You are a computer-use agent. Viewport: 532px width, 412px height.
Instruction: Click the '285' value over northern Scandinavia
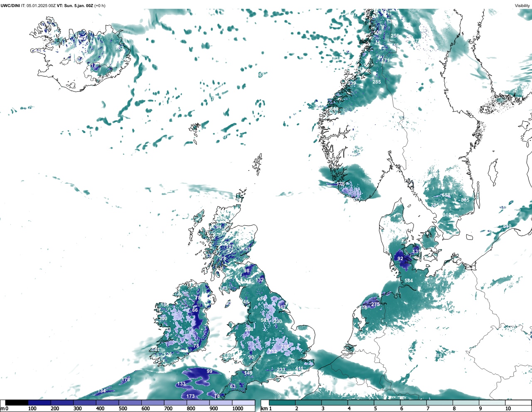[x=377, y=82]
